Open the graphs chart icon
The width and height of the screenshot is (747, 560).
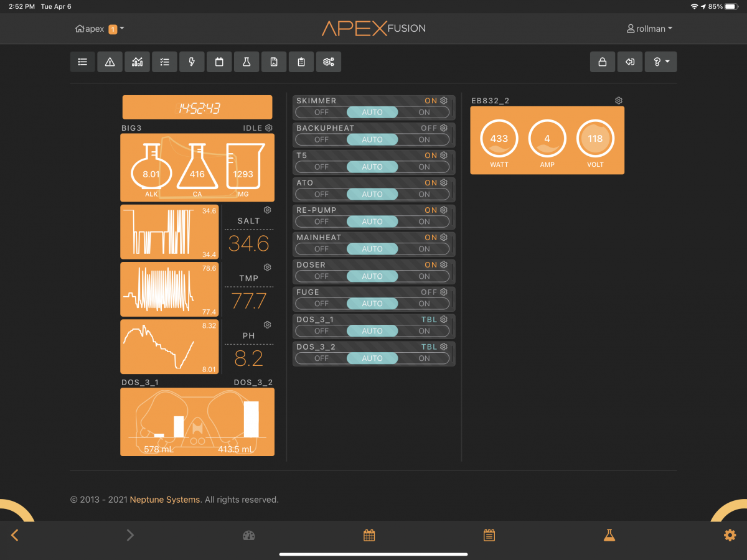point(137,62)
